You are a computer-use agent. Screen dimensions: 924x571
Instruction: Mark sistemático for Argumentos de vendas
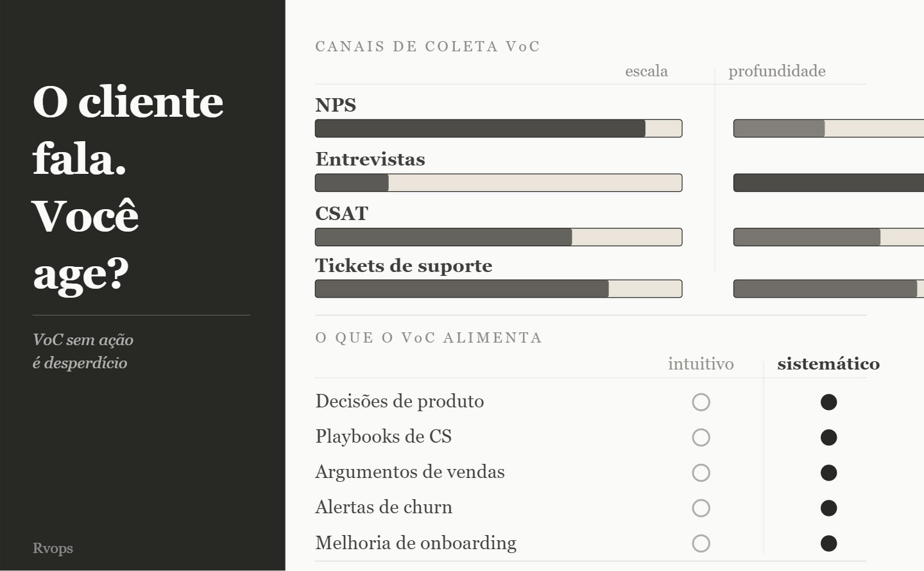point(828,473)
